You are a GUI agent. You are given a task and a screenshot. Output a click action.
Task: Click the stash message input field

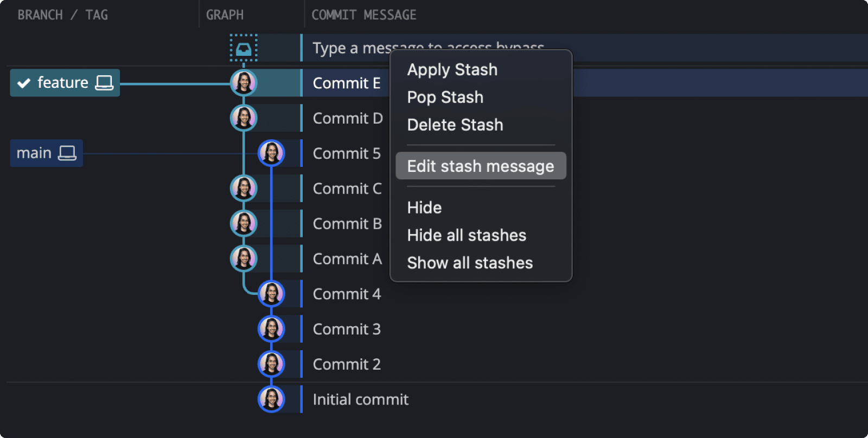pos(584,48)
